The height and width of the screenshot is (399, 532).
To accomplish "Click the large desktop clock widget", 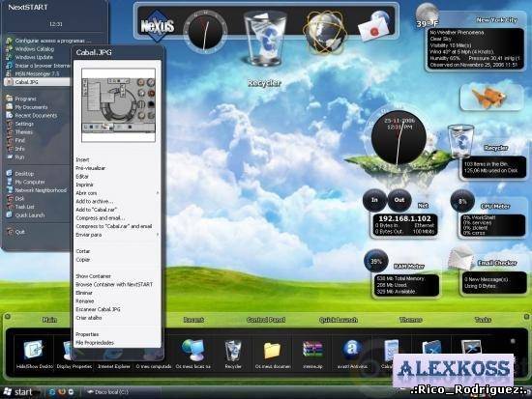I will coord(399,137).
